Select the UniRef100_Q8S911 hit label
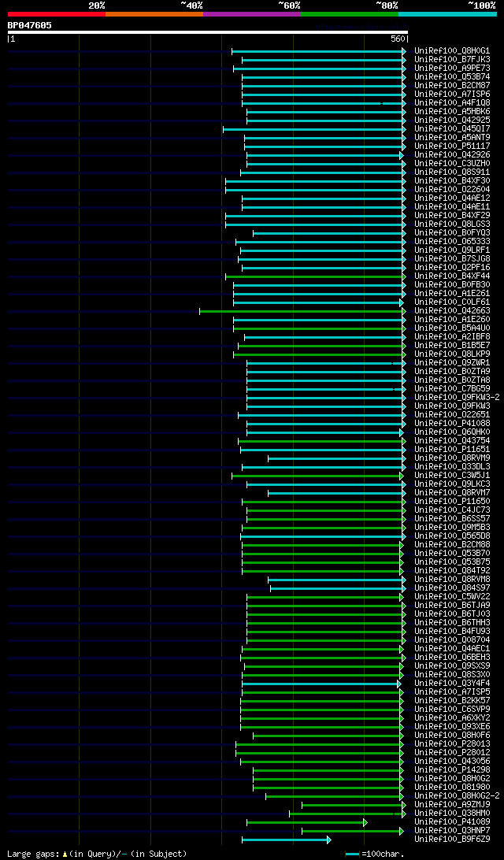 453,172
